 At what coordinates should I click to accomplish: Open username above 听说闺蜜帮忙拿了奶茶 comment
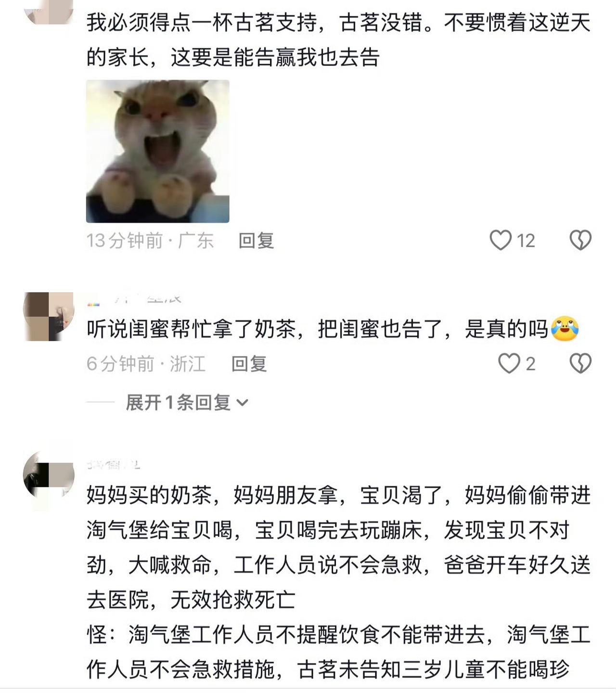coord(134,299)
